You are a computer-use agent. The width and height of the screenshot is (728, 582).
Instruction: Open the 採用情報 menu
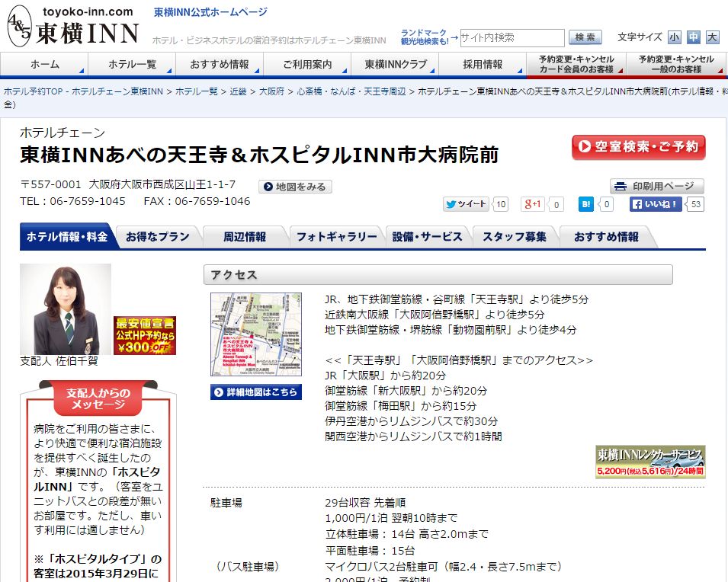point(483,64)
